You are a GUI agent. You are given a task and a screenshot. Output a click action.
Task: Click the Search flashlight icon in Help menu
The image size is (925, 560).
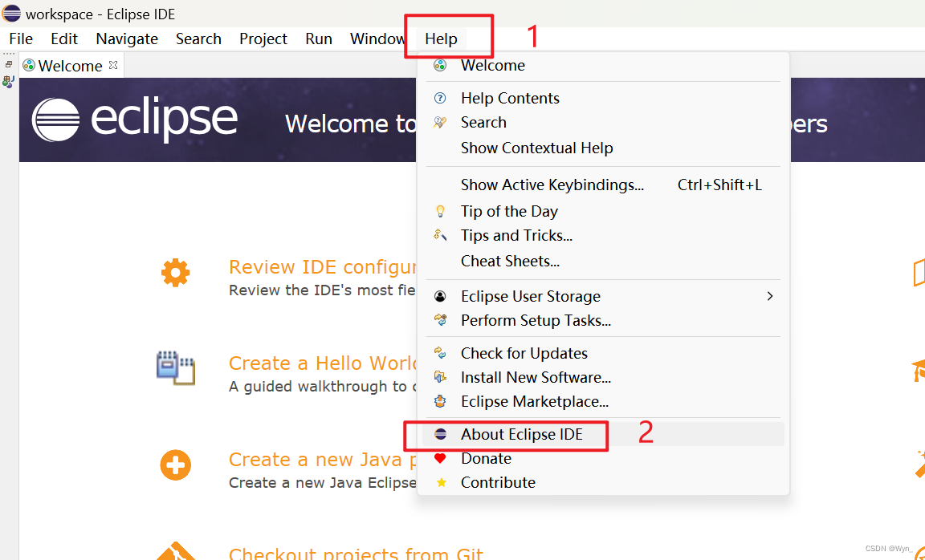point(440,122)
